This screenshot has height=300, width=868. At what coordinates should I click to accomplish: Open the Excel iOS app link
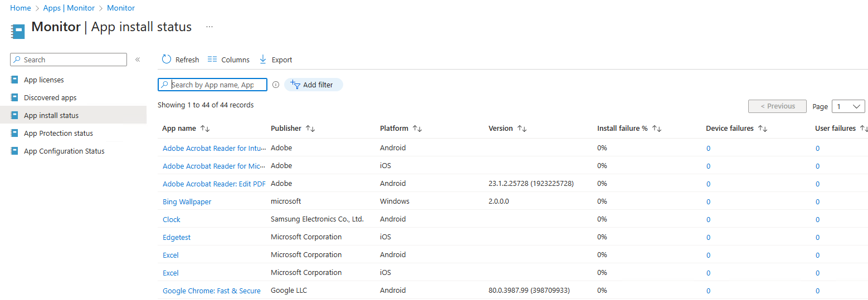170,273
